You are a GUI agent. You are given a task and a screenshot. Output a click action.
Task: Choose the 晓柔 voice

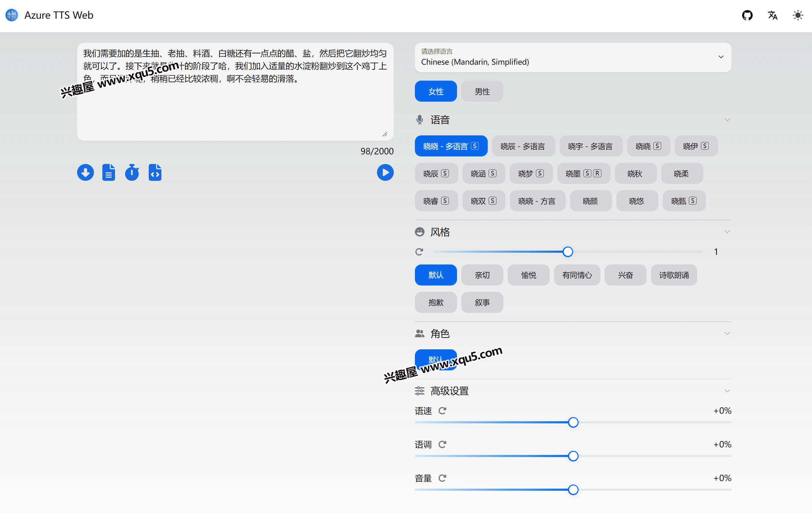(682, 174)
